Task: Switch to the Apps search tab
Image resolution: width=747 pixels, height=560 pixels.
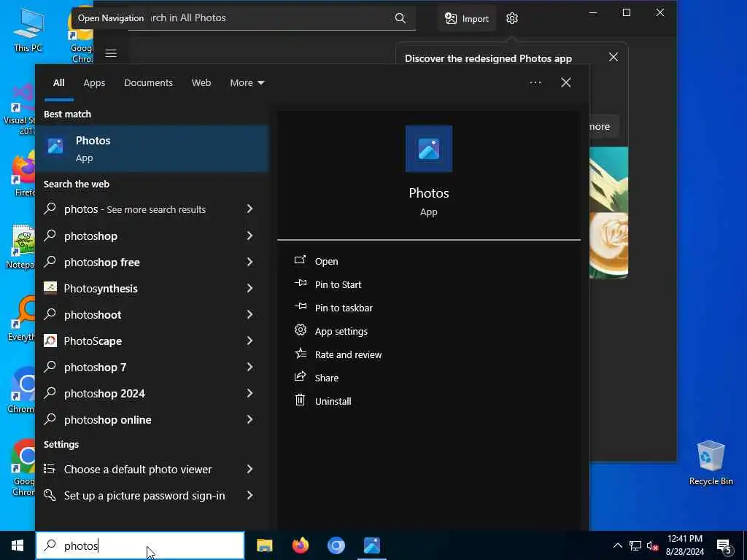Action: tap(94, 83)
